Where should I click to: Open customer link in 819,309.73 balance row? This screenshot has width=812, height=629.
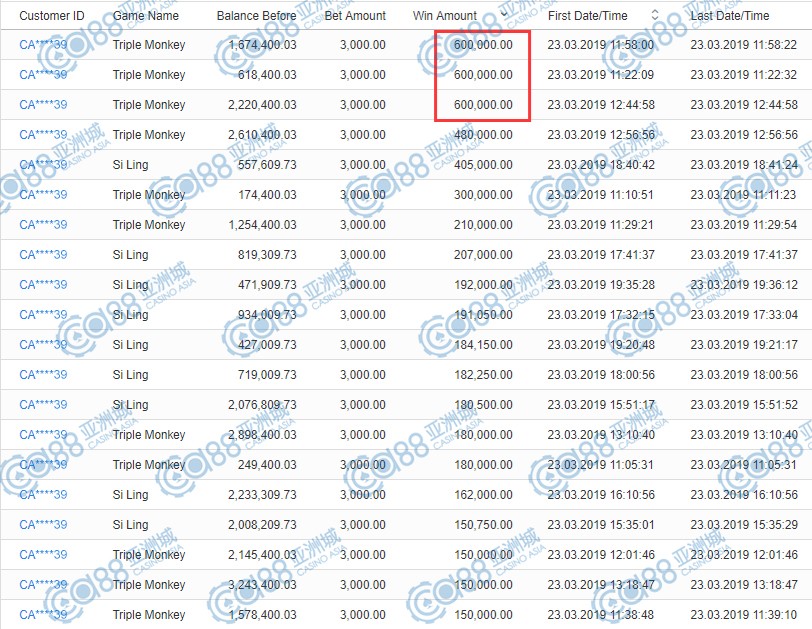point(43,255)
